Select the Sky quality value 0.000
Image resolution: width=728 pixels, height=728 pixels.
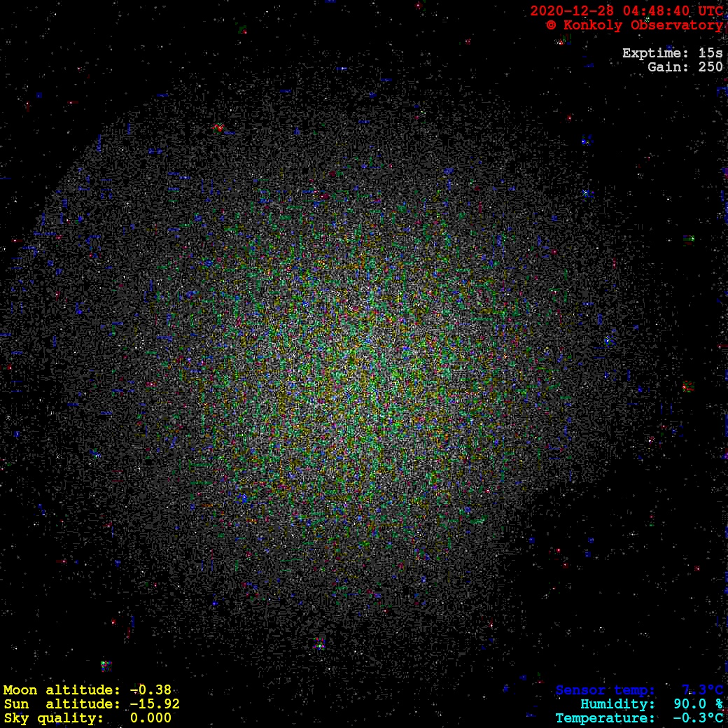click(x=150, y=718)
